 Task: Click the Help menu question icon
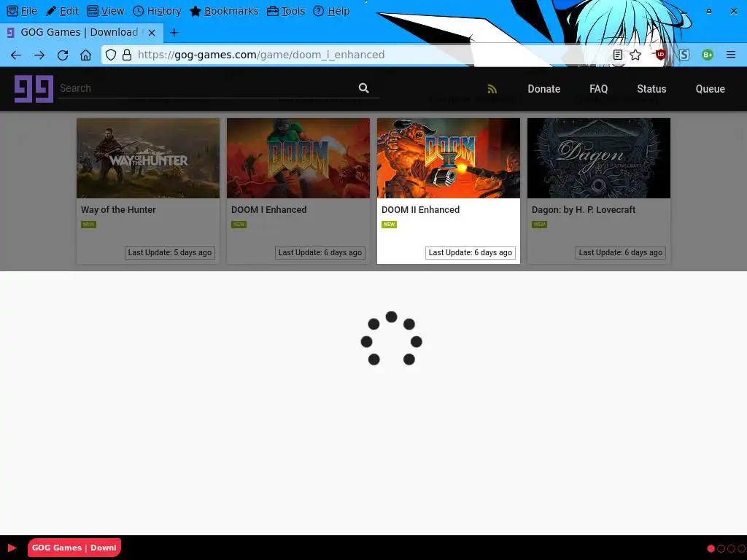tap(318, 11)
